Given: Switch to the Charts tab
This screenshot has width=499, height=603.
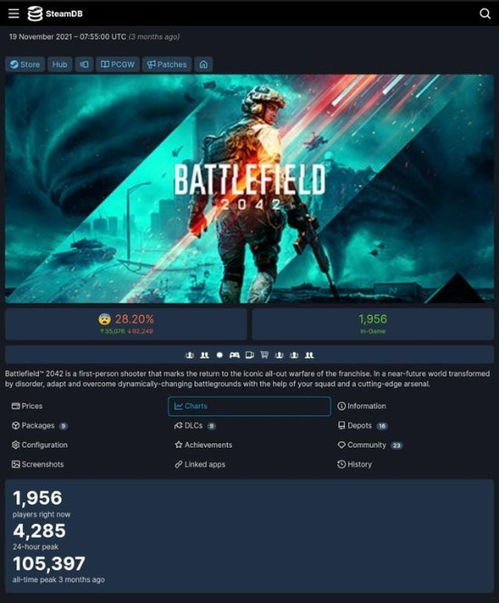Looking at the screenshot, I should coord(249,406).
